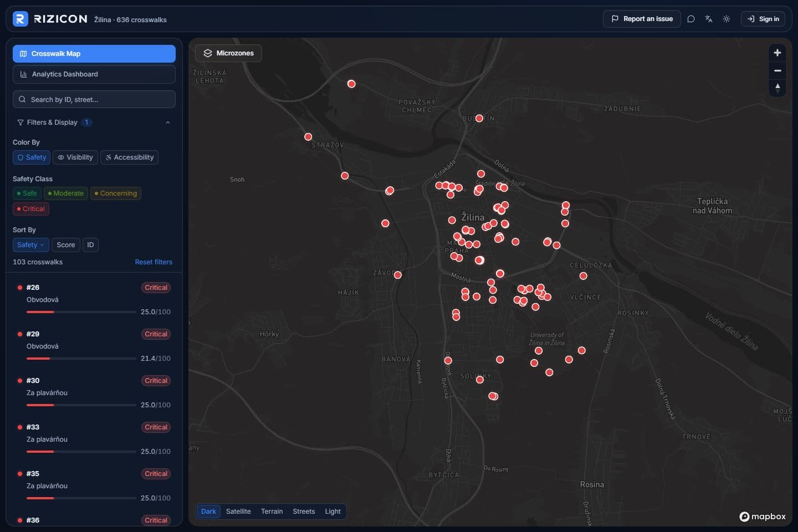
Task: Open the Safety sort dropdown
Action: [31, 245]
